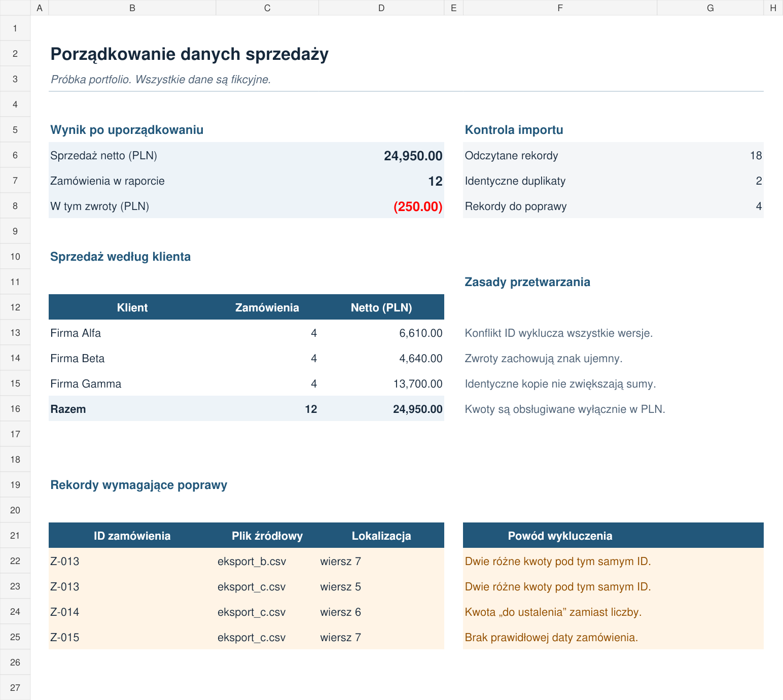Select the bold 24,950.00 net sales value in row 6

click(x=381, y=155)
